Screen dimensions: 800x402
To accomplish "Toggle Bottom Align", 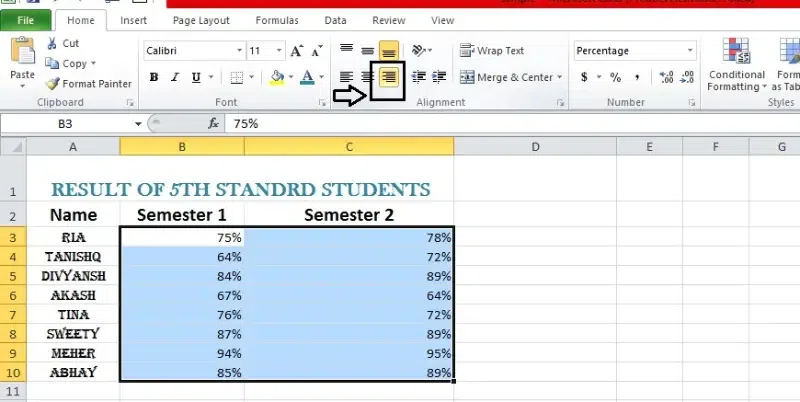I will tap(389, 50).
